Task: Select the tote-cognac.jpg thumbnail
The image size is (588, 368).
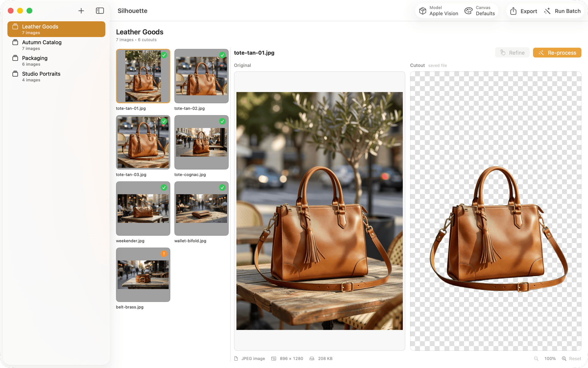Action: click(x=201, y=142)
